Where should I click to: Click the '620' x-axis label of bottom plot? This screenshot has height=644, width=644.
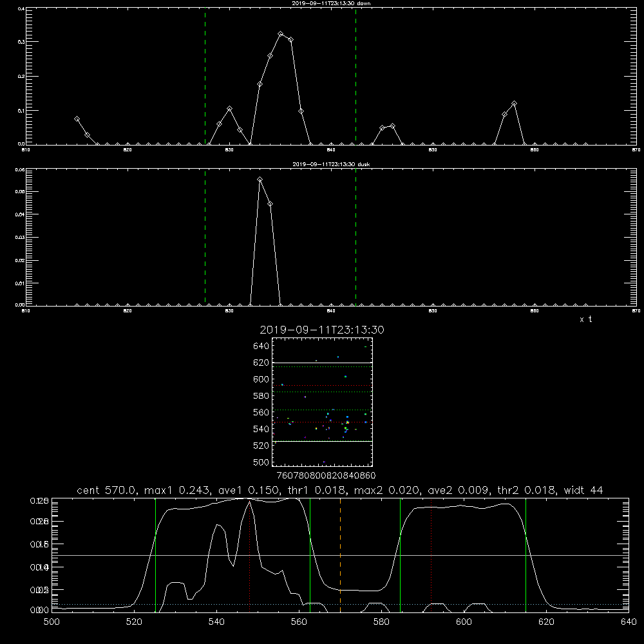pyautogui.click(x=546, y=622)
